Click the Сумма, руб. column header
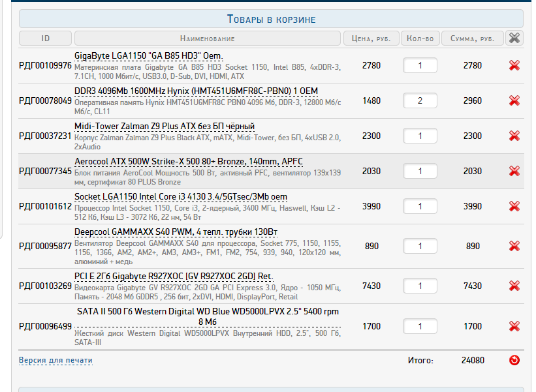Viewport: 536px width, 392px height. 473,38
